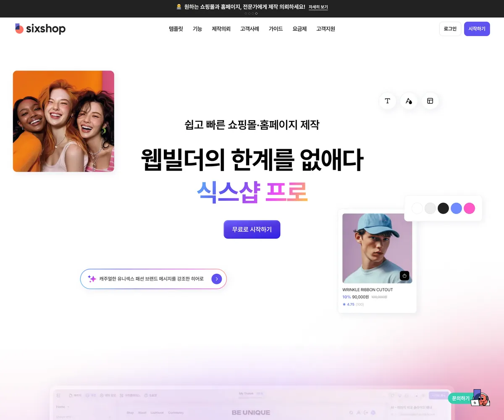This screenshot has height=420, width=504.
Task: Open the 가이드 menu item
Action: click(276, 29)
